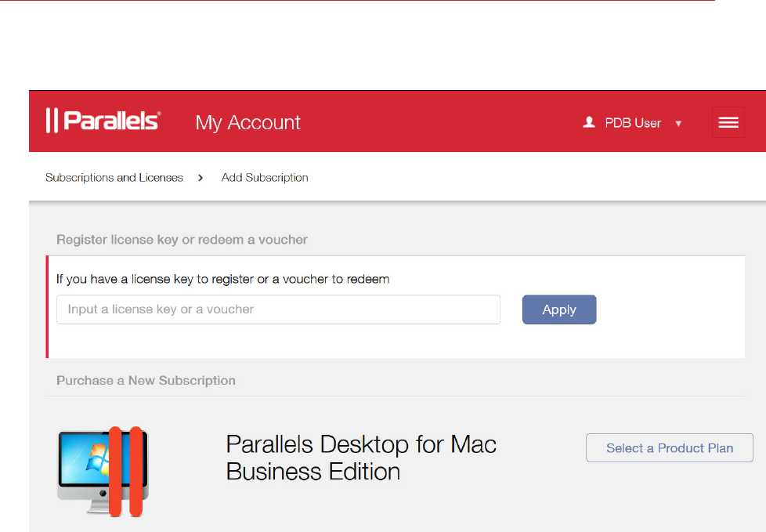Click the red parallel bars on product image
This screenshot has height=532, width=766.
[125, 472]
